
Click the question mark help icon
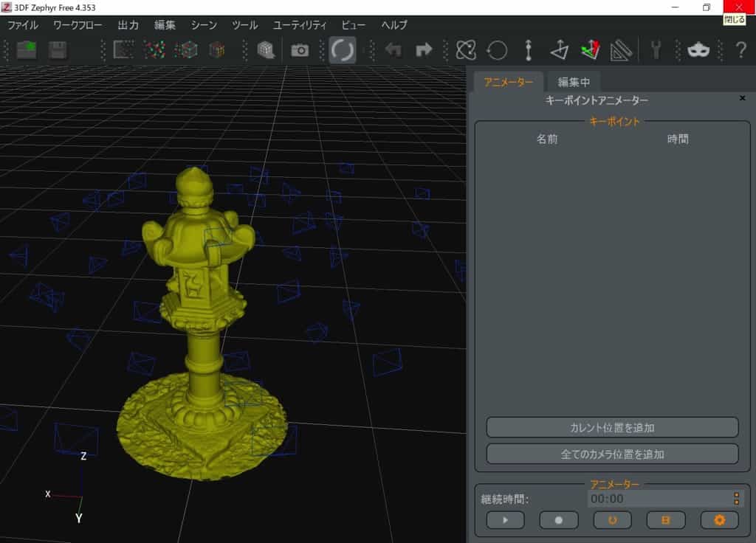coord(741,49)
